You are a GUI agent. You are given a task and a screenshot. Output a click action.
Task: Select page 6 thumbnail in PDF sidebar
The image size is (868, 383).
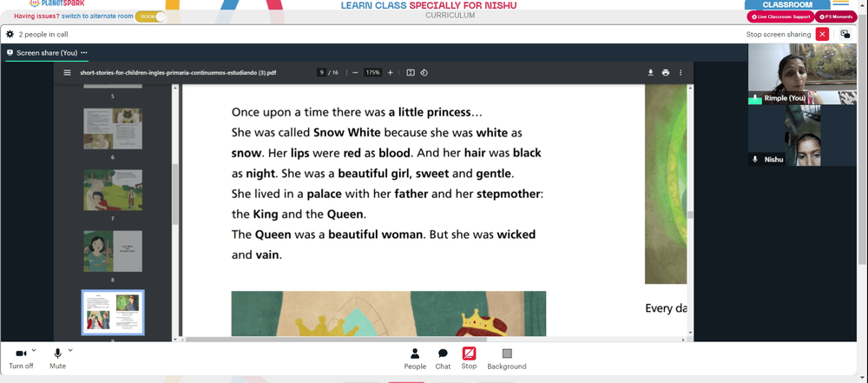[113, 129]
